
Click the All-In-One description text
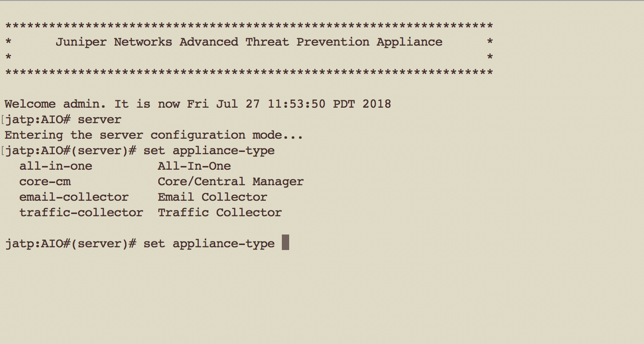coord(194,166)
